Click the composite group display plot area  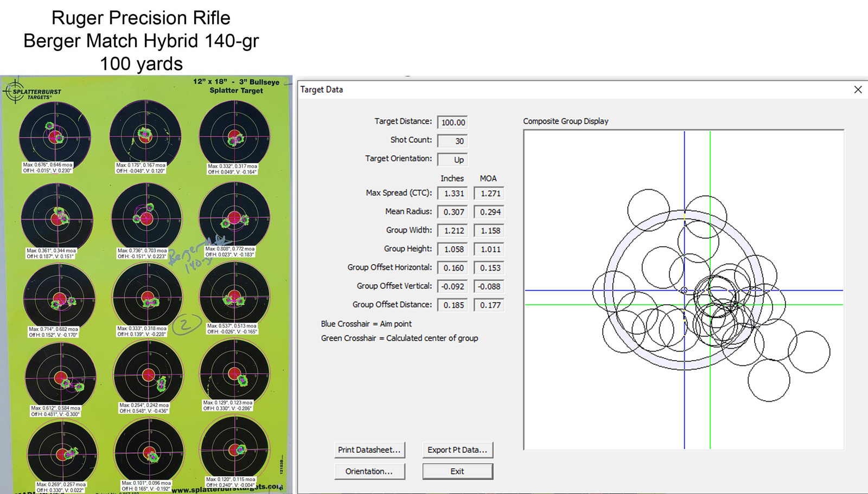point(684,290)
